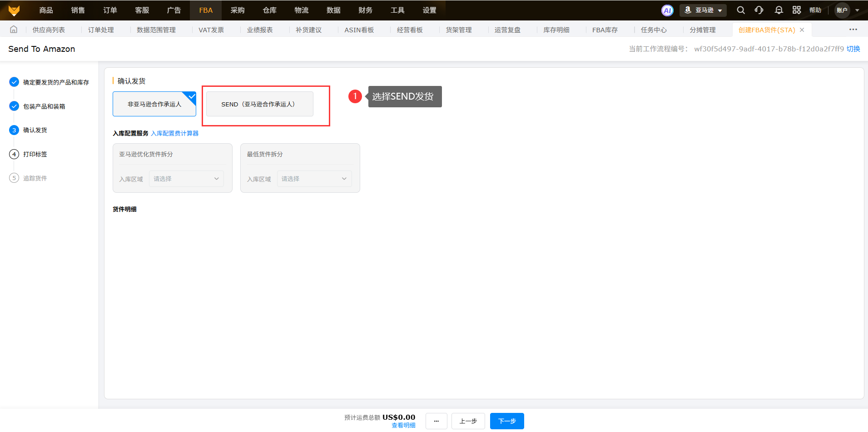The height and width of the screenshot is (432, 868).
Task: Open the FBA menu
Action: (206, 10)
